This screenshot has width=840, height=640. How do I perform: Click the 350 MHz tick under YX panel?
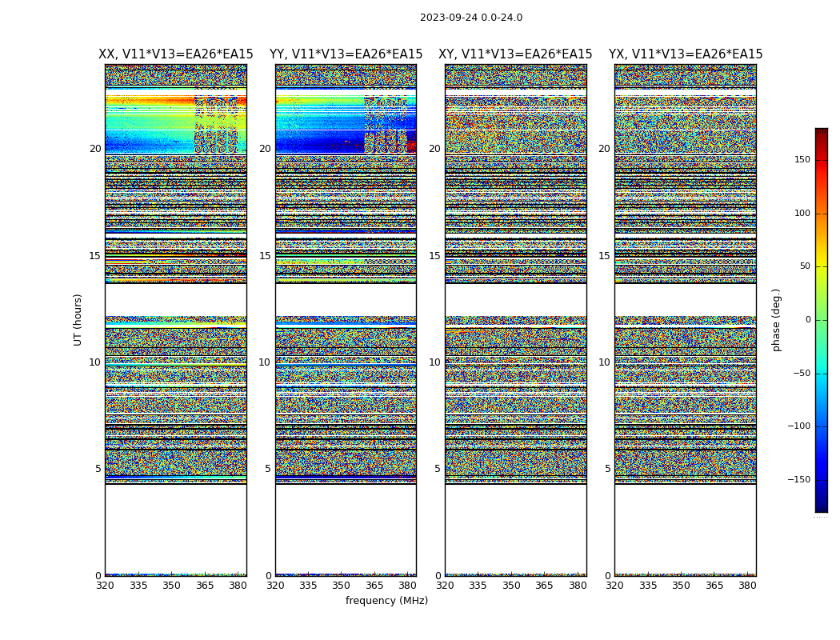681,586
